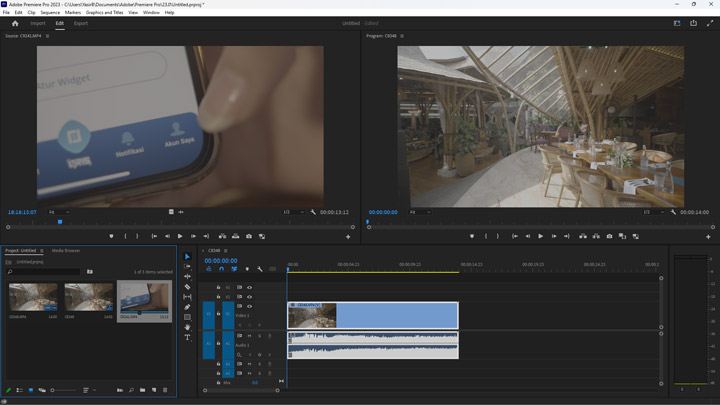Click Source monitor Mark In button
This screenshot has width=720, height=405.
pos(125,236)
